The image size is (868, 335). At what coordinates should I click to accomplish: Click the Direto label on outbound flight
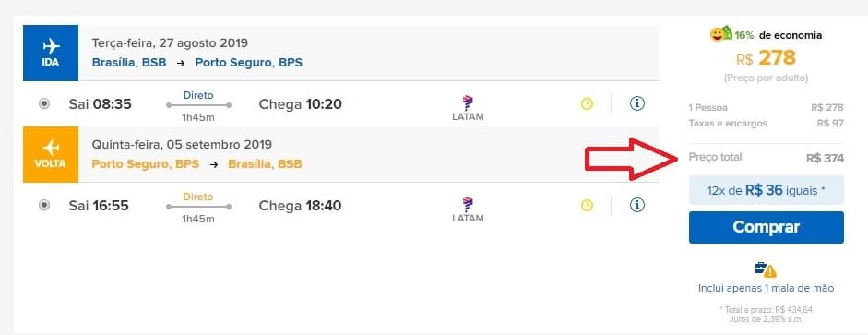[198, 95]
